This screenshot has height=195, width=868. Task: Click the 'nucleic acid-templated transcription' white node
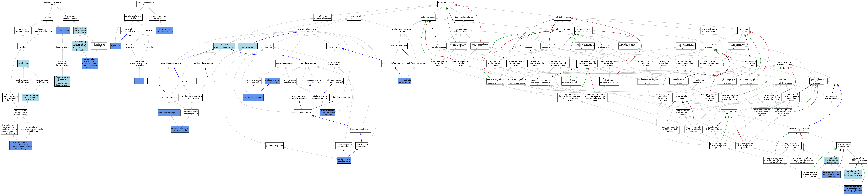click(799, 129)
